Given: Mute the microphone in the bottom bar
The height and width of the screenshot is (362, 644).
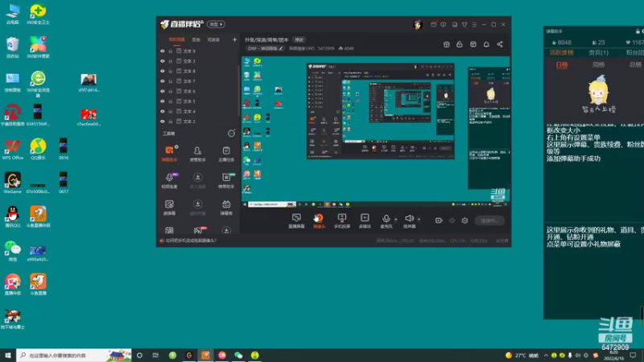Looking at the screenshot, I should (386, 220).
